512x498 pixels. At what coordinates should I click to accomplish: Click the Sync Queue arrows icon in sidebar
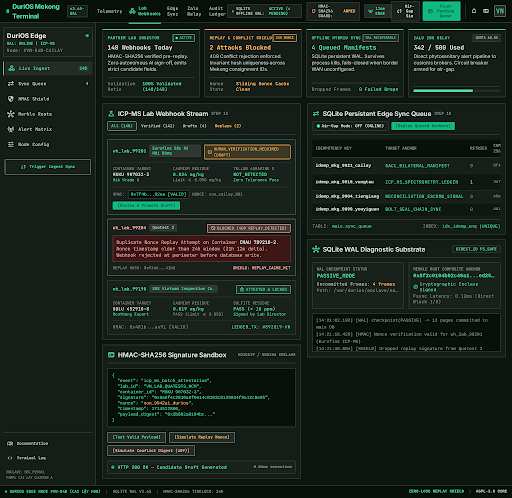[x=11, y=84]
